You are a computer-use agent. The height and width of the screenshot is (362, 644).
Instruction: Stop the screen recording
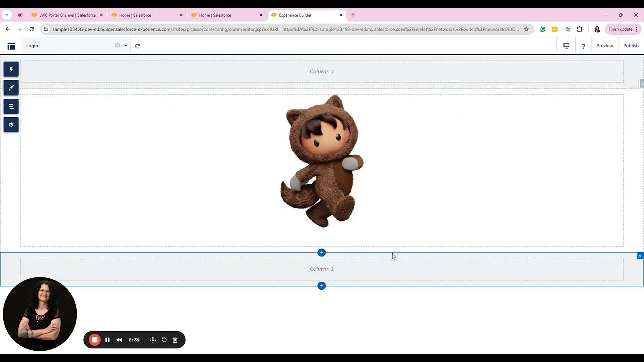[95, 340]
